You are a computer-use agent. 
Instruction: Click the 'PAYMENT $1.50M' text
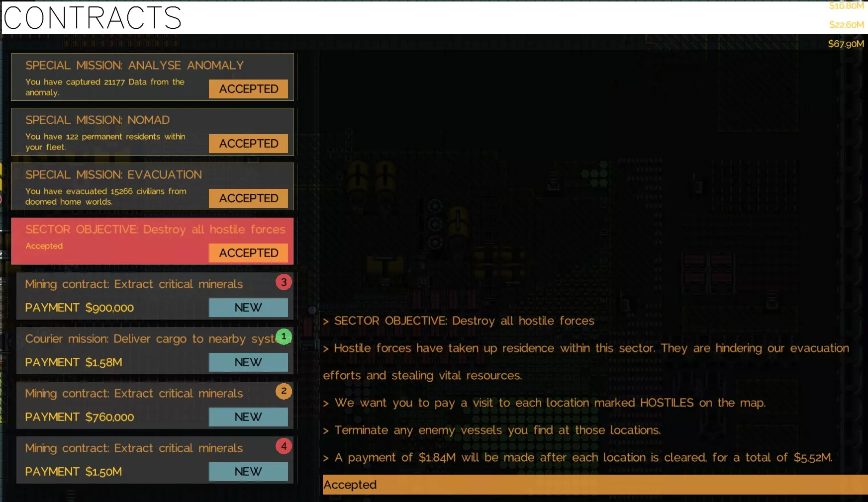74,472
